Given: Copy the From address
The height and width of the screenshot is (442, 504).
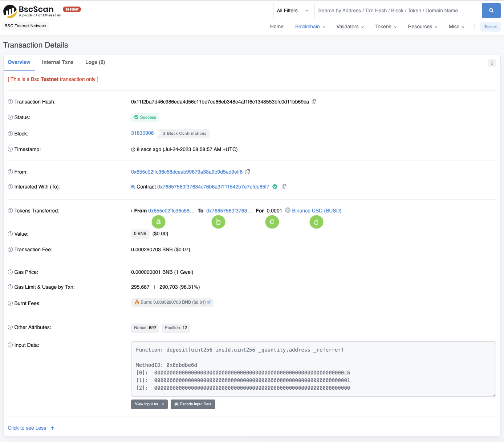Looking at the screenshot, I should click(x=248, y=172).
